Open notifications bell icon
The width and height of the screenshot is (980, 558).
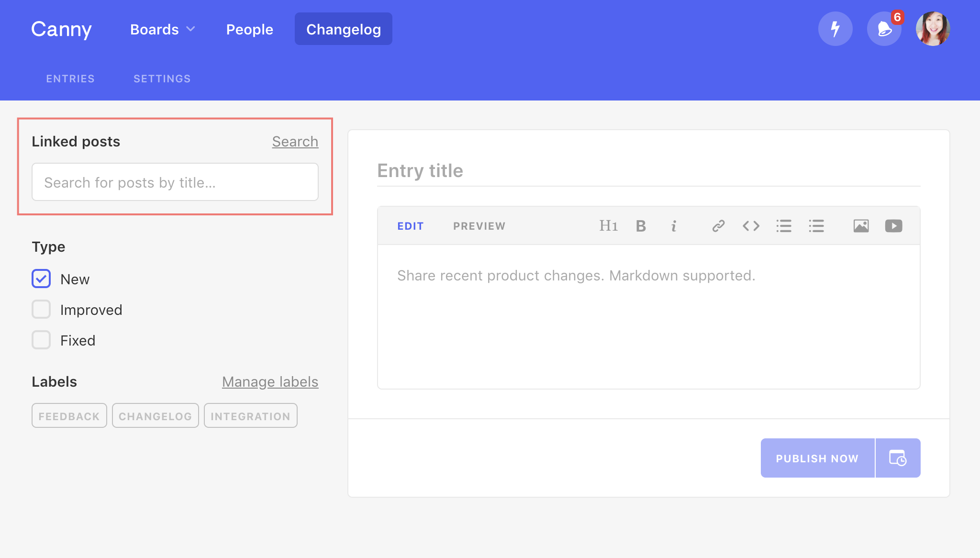point(884,29)
